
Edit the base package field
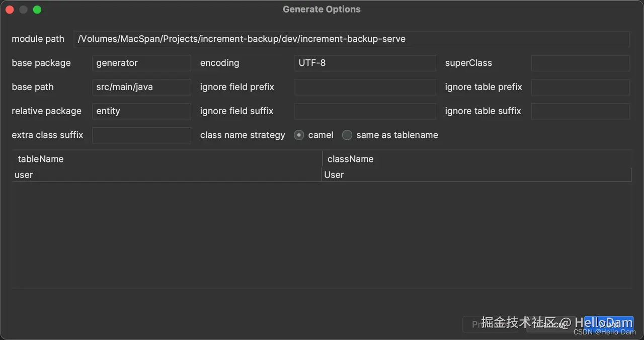tap(141, 63)
